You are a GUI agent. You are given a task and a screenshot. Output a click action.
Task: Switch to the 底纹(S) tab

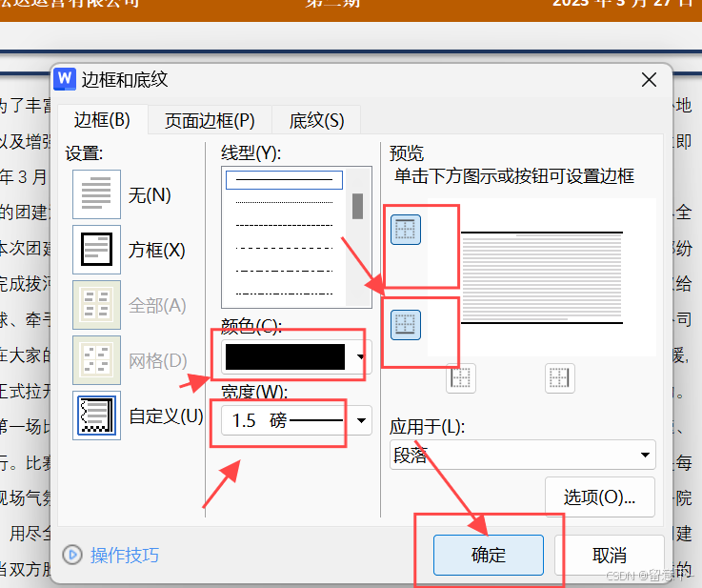coord(316,121)
